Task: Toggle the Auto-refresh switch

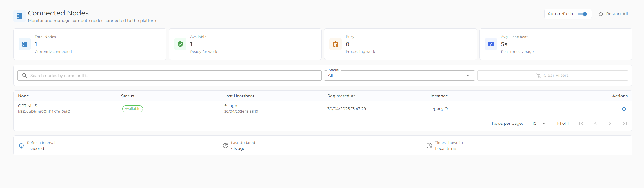Action: [x=582, y=14]
